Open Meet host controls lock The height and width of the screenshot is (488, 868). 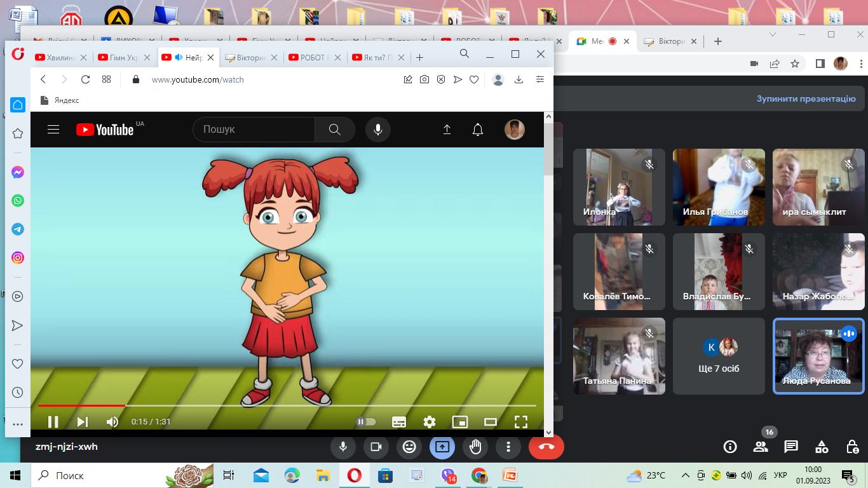tap(852, 447)
